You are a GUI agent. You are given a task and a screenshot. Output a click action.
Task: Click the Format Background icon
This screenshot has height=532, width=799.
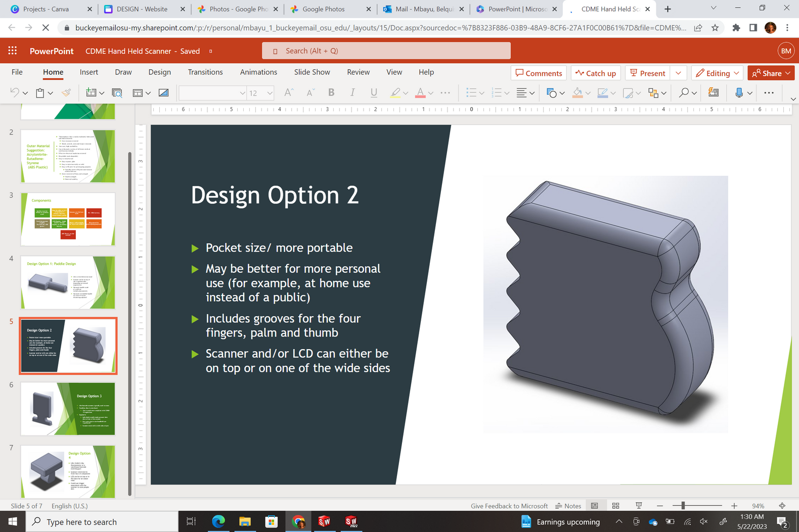[x=163, y=92]
